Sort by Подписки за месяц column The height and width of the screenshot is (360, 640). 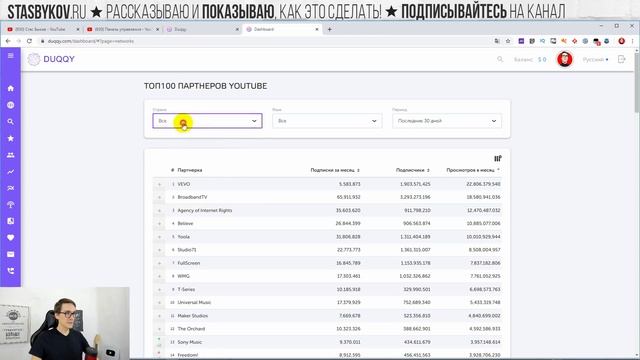click(335, 170)
